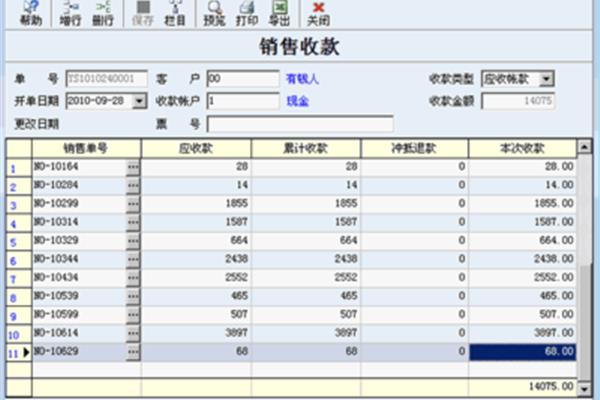600x400 pixels.
Task: Click the 单号 number field
Action: coord(106,79)
